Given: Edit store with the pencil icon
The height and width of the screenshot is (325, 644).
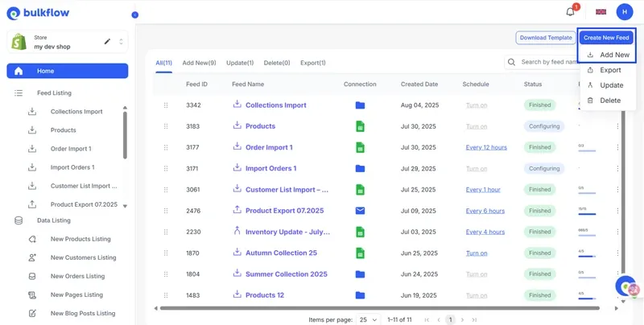Looking at the screenshot, I should [107, 42].
